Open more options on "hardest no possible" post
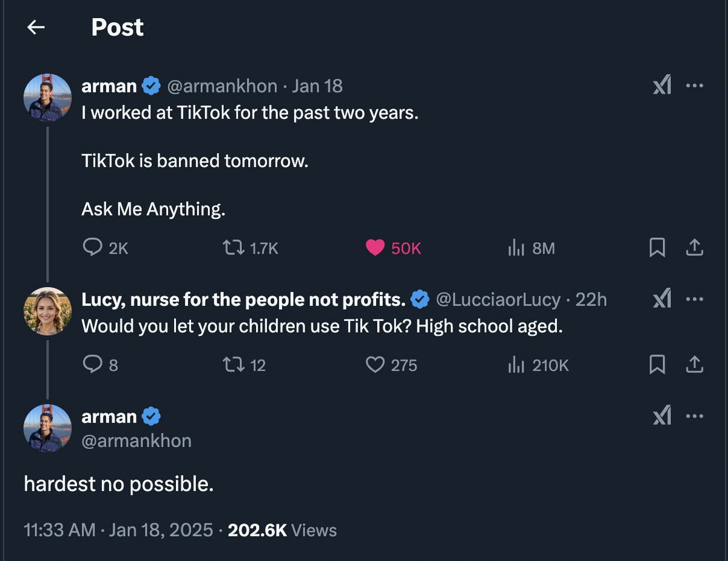The width and height of the screenshot is (728, 561). [x=694, y=416]
